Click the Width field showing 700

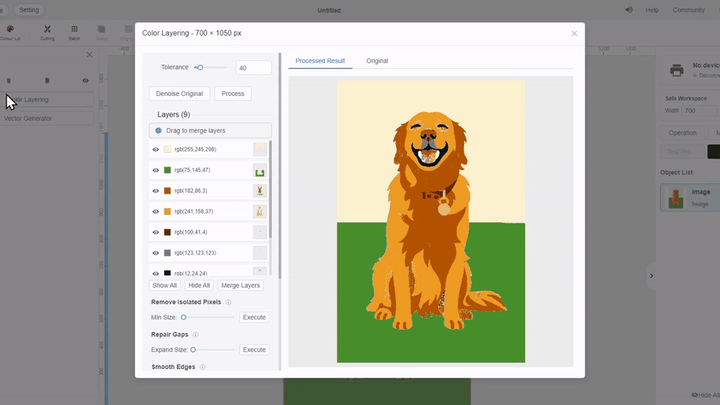pyautogui.click(x=700, y=111)
